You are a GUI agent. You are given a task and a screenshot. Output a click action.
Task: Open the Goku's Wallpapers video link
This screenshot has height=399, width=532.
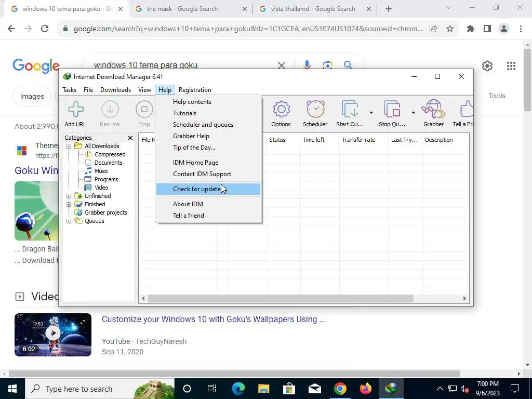coord(214,320)
